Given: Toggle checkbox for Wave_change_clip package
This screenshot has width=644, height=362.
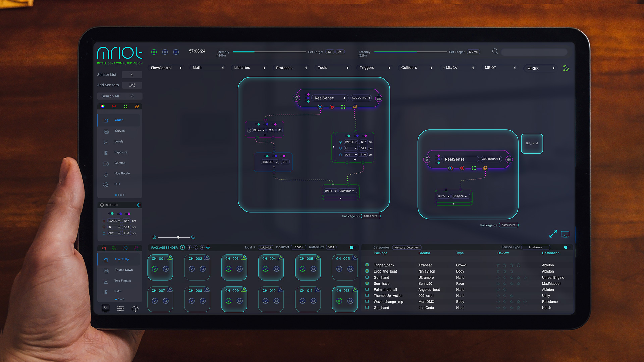Looking at the screenshot, I should [367, 301].
